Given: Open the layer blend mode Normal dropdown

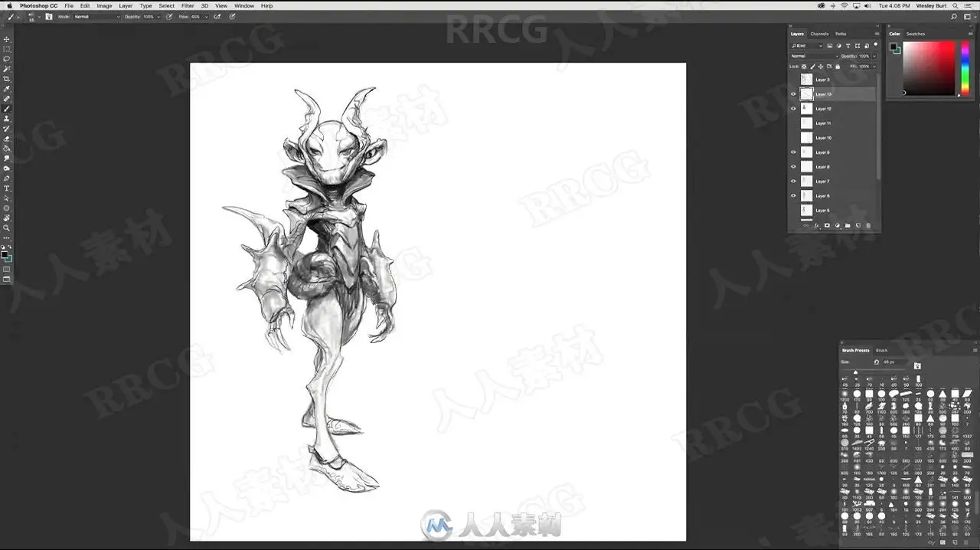Looking at the screenshot, I should point(815,56).
